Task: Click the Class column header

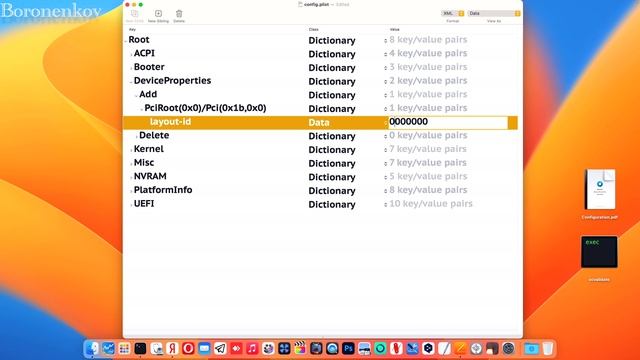Action: [x=313, y=29]
